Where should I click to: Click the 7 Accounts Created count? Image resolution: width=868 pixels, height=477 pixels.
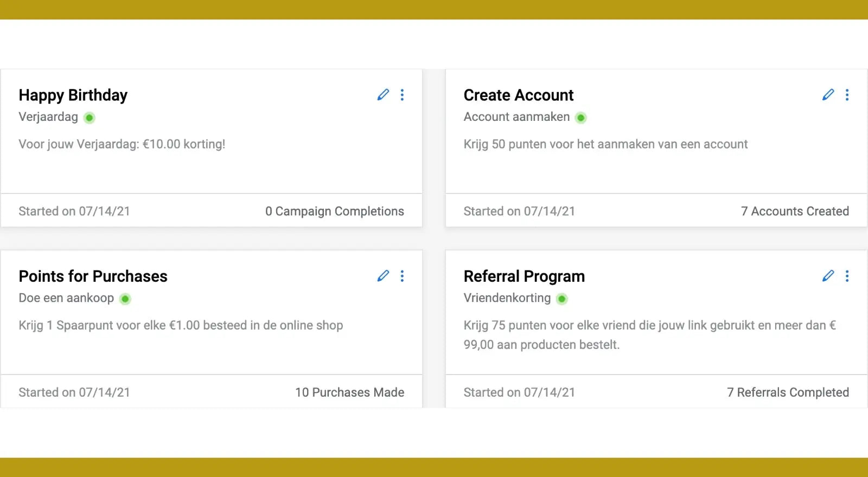(x=795, y=211)
